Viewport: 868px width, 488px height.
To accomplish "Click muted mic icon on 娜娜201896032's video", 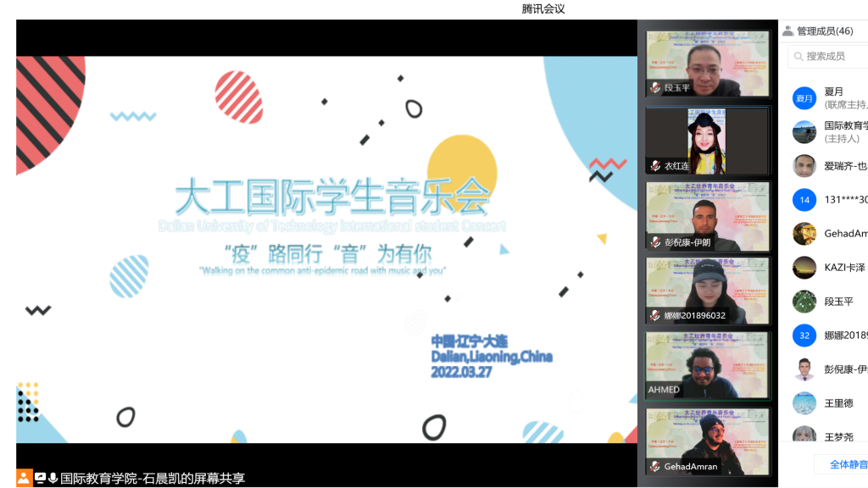I will 654,316.
